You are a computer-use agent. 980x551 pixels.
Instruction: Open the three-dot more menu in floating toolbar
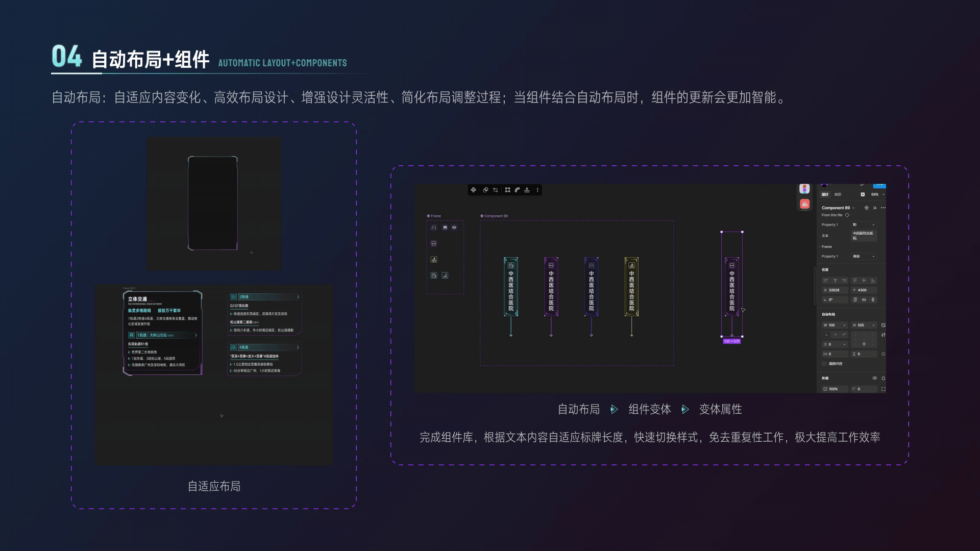point(537,190)
